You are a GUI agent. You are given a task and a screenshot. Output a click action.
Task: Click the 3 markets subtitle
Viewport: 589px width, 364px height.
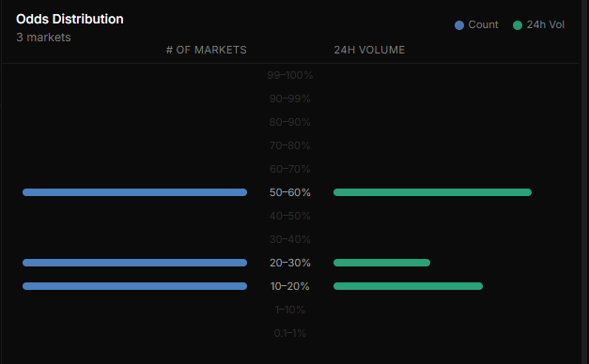(x=43, y=38)
